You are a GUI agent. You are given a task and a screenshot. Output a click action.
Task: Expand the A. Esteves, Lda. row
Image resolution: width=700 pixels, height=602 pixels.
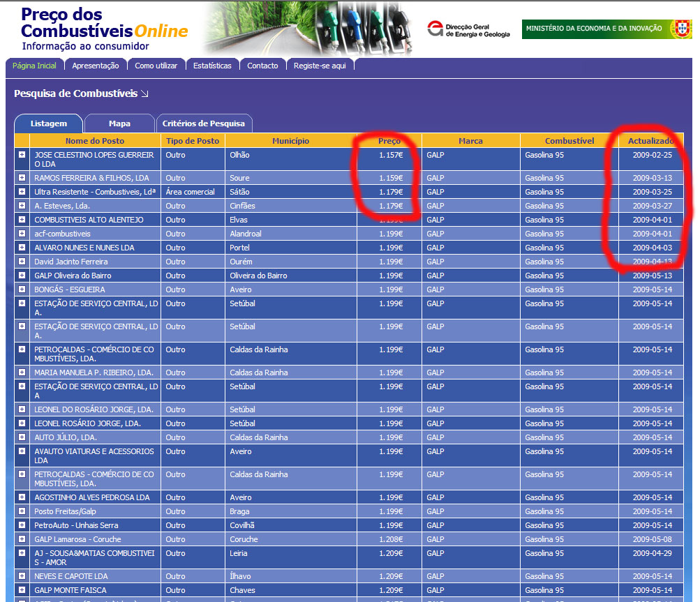click(x=22, y=205)
